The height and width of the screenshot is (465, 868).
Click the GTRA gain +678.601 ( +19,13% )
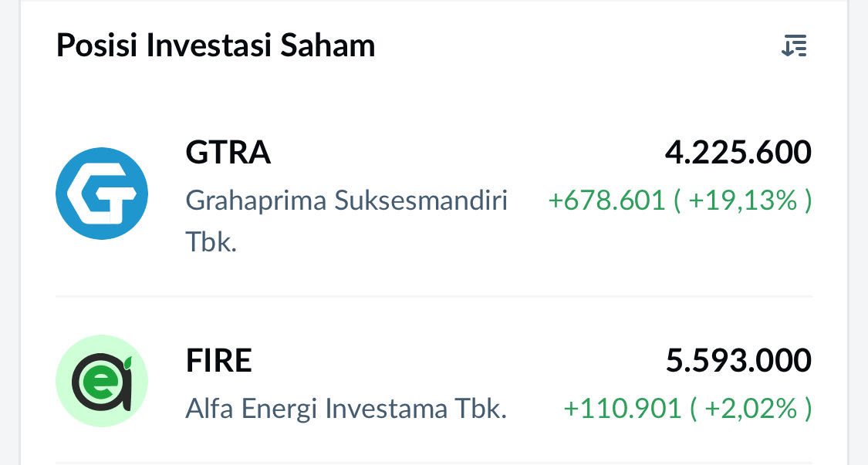[680, 200]
